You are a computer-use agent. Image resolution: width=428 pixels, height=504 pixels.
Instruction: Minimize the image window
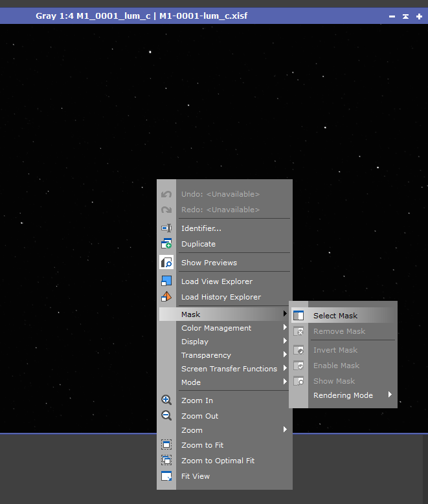coord(392,16)
